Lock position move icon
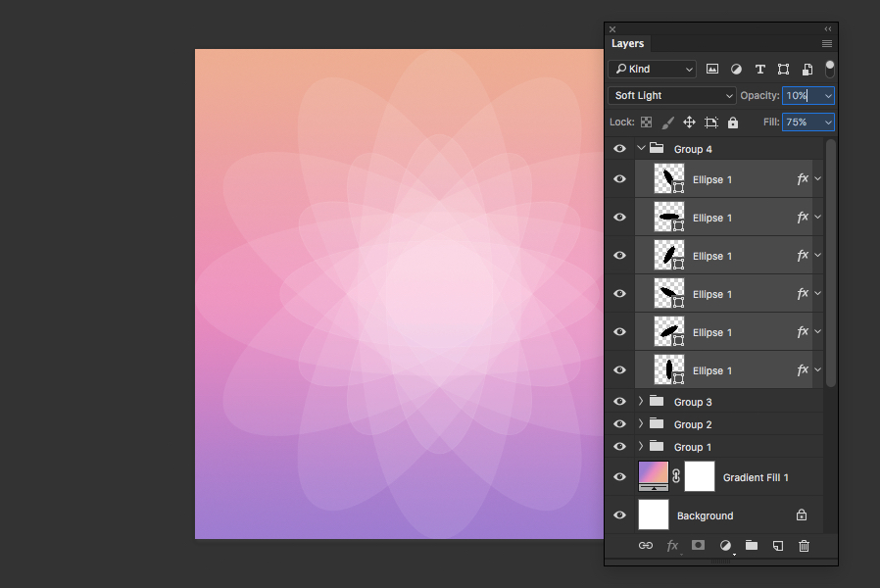880x588 pixels. (689, 122)
